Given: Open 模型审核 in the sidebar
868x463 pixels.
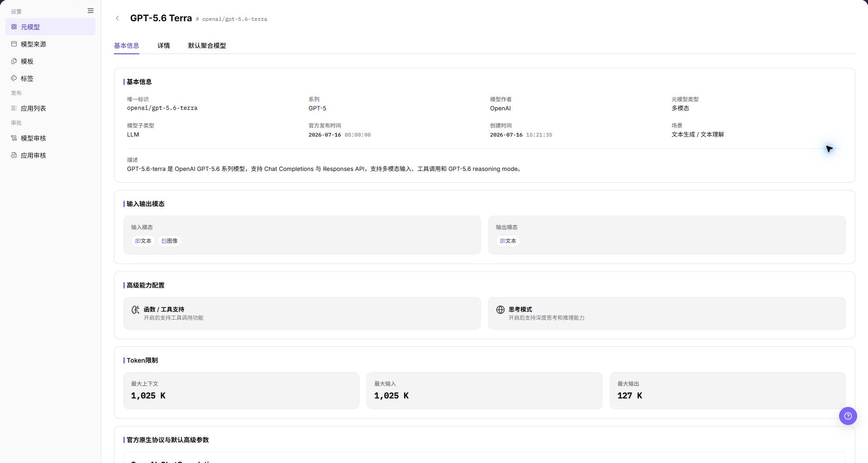Looking at the screenshot, I should coord(51,138).
